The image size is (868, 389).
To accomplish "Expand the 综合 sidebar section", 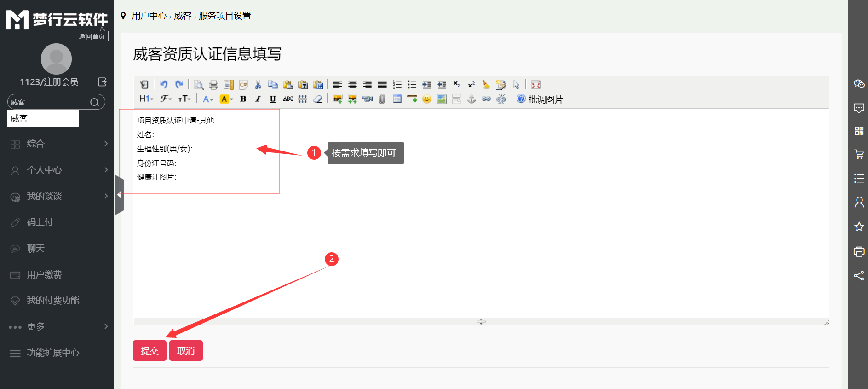I will (x=57, y=144).
